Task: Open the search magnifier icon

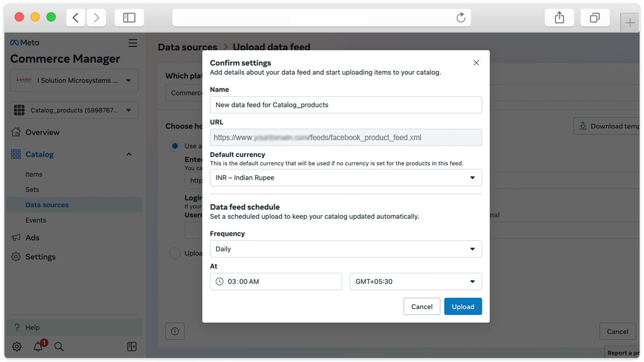Action: click(59, 346)
